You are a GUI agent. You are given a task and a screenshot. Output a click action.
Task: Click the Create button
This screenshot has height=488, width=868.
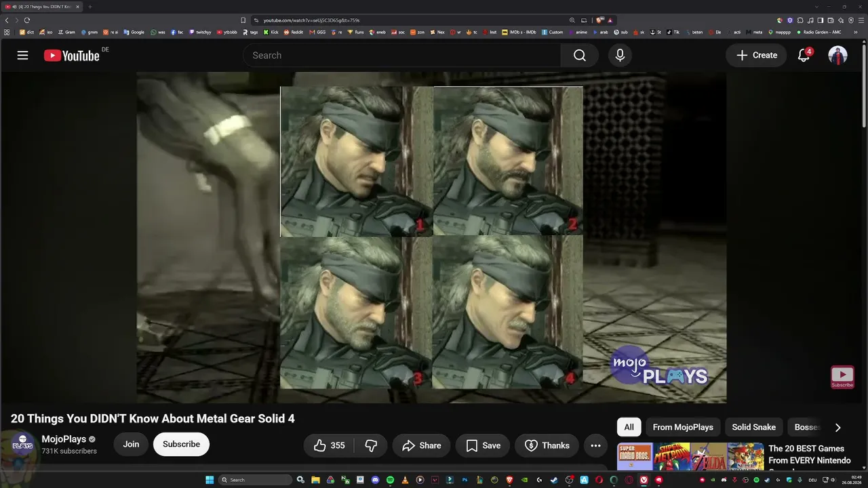(757, 56)
